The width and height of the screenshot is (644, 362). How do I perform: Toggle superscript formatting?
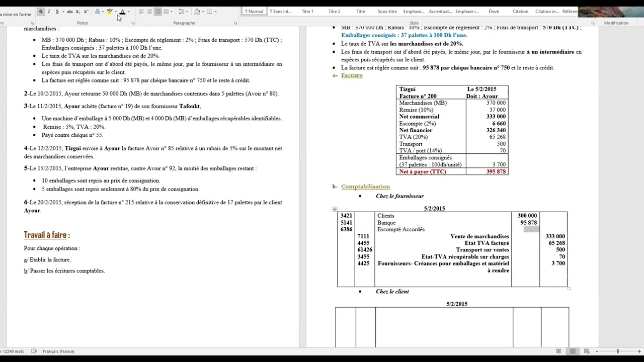pos(86,12)
